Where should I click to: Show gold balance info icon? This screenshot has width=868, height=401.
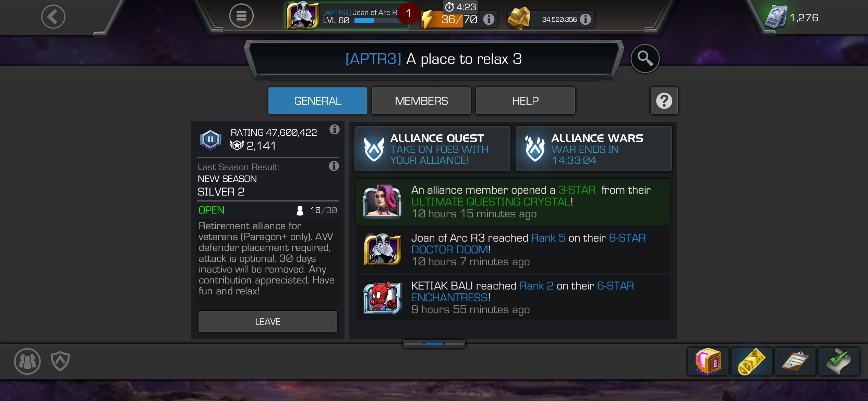[586, 19]
